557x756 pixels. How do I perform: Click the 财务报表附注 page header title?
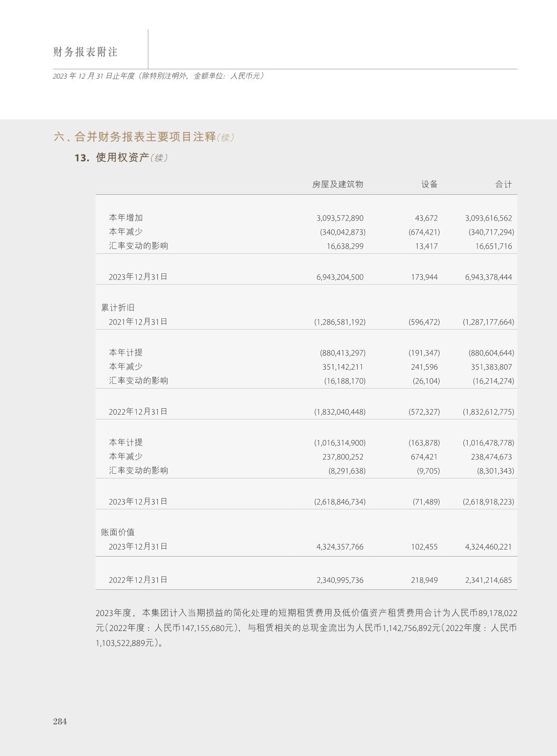[x=85, y=52]
